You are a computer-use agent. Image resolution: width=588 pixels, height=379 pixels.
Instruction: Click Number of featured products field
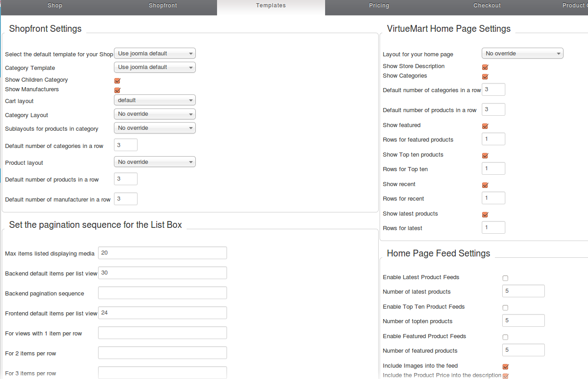[524, 350]
